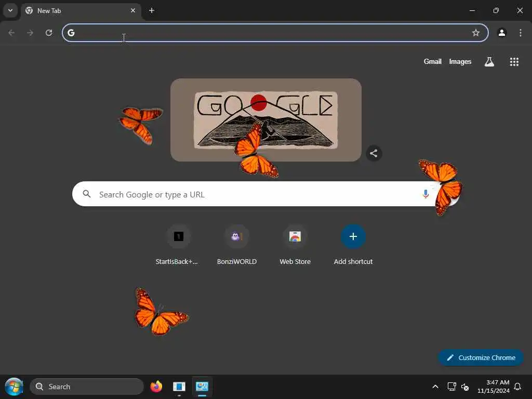Image resolution: width=532 pixels, height=399 pixels.
Task: Open the clock showing 3:47 AM
Action: tap(494, 387)
